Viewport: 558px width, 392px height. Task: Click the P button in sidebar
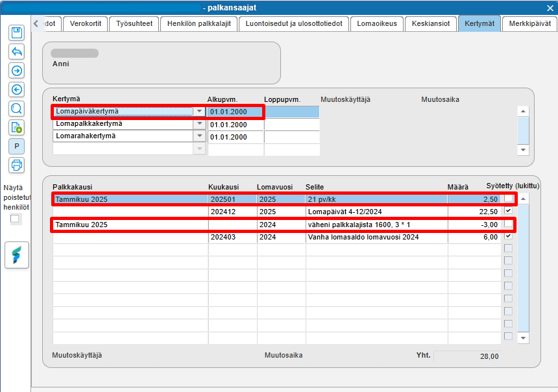pyautogui.click(x=17, y=146)
